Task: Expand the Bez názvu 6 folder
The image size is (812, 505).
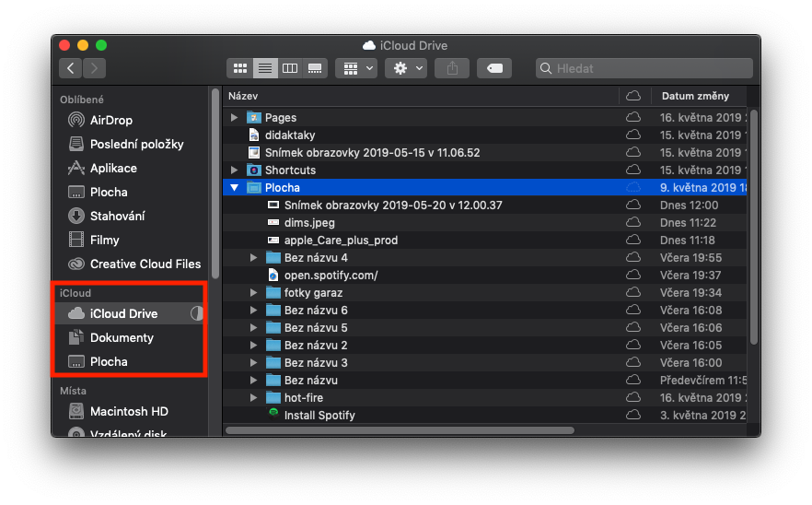Action: 253,310
